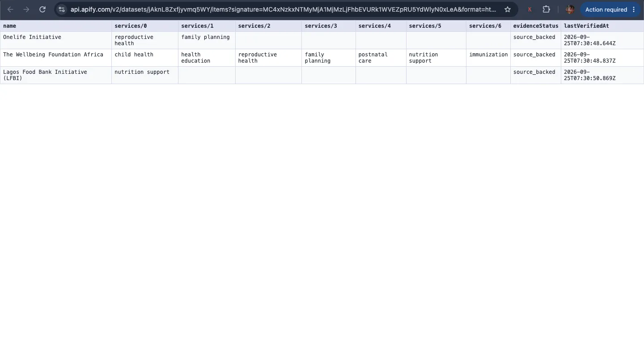The image size is (644, 353).
Task: Click the postnatal care cell
Action: (x=381, y=58)
